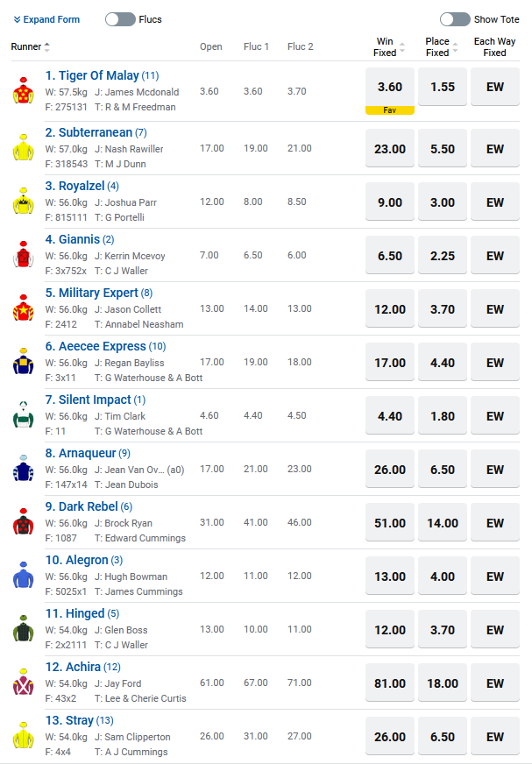Click Achira jockey silk icon
This screenshot has width=532, height=764.
point(22,683)
